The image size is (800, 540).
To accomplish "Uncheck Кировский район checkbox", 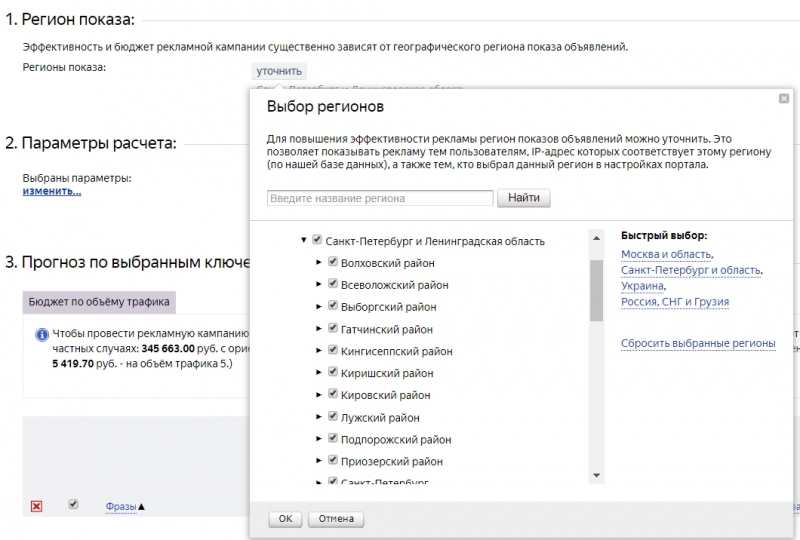I will click(333, 394).
